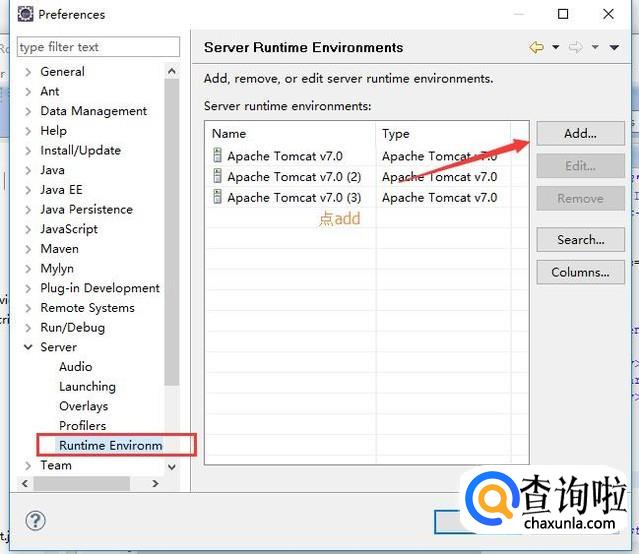Click server icon of Apache Tomcat v7.0

click(x=218, y=155)
